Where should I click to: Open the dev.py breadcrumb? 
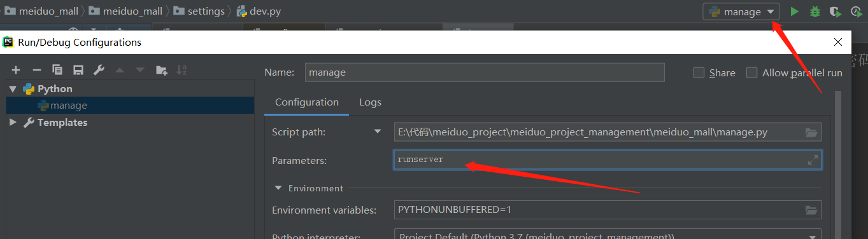click(258, 11)
